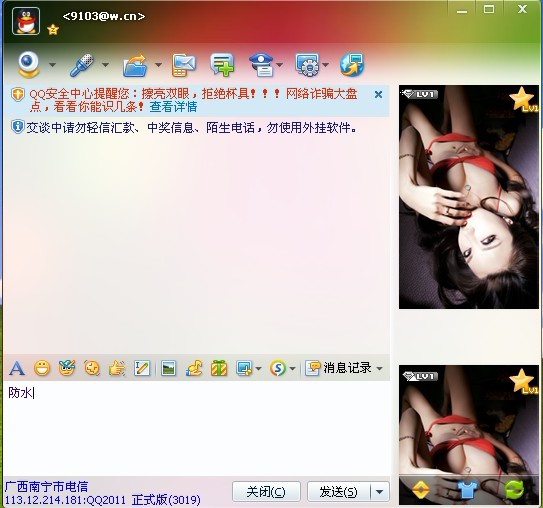The image size is (543, 508).
Task: Send a window shake nudge
Action: pyautogui.click(x=92, y=368)
